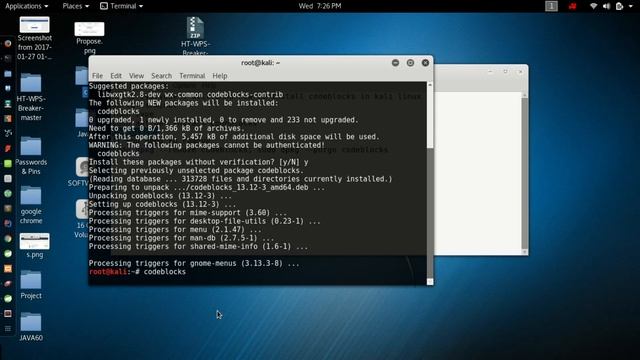This screenshot has height=360, width=640.
Task: Select the Screenshot from 2017-01-27 desktop file
Action: (34, 38)
